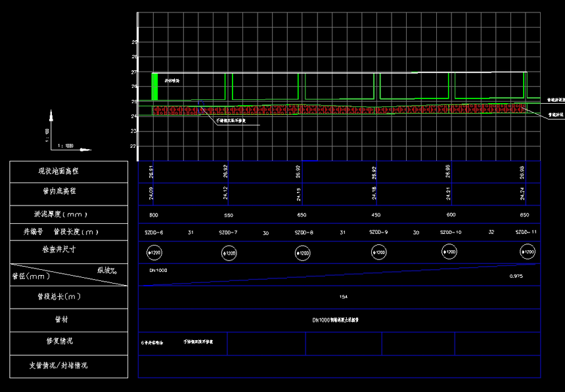Screen dimensions: 565x392
Task: Select total pipe length value 154
Action: pyautogui.click(x=344, y=297)
